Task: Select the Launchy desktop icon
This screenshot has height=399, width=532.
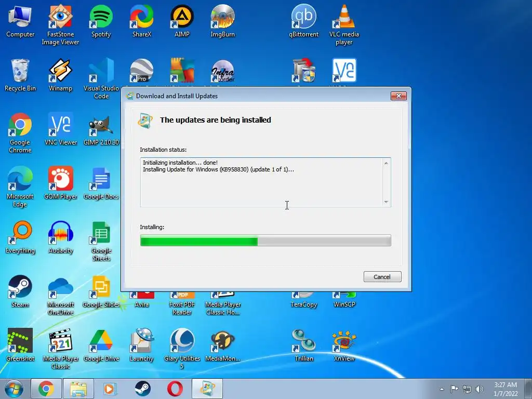Action: [141, 345]
